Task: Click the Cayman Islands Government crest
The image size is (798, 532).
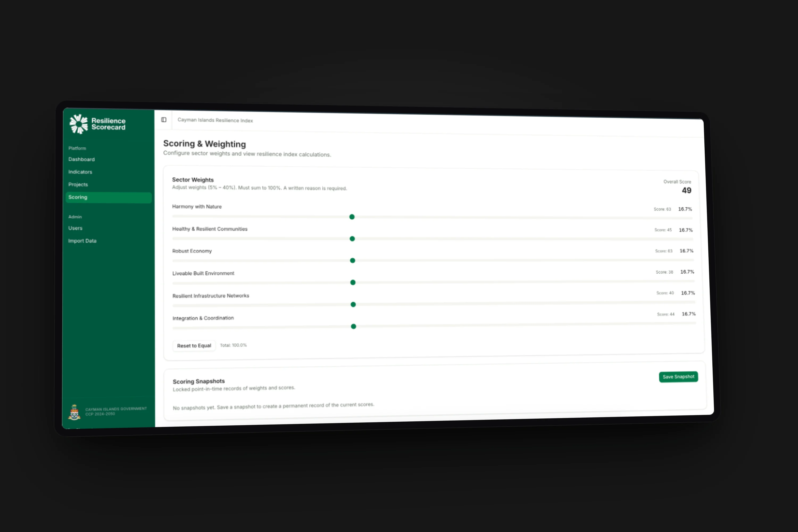Action: pyautogui.click(x=74, y=412)
